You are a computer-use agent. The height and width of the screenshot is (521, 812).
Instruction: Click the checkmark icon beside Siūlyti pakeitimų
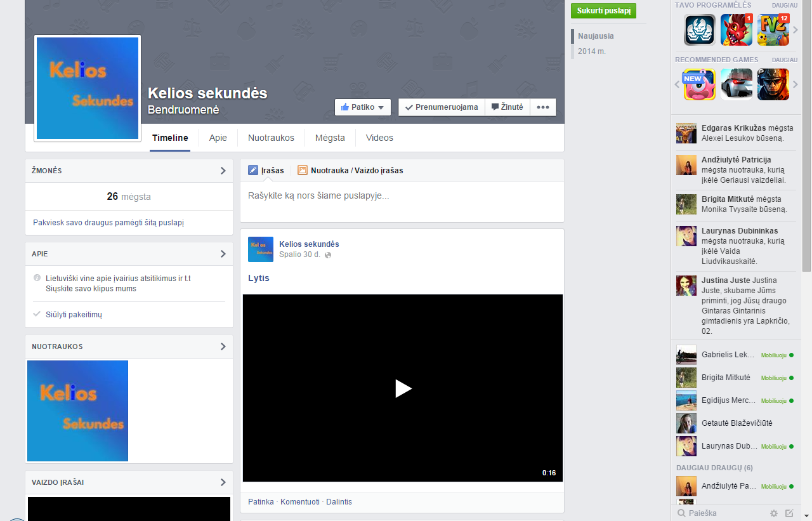[37, 314]
